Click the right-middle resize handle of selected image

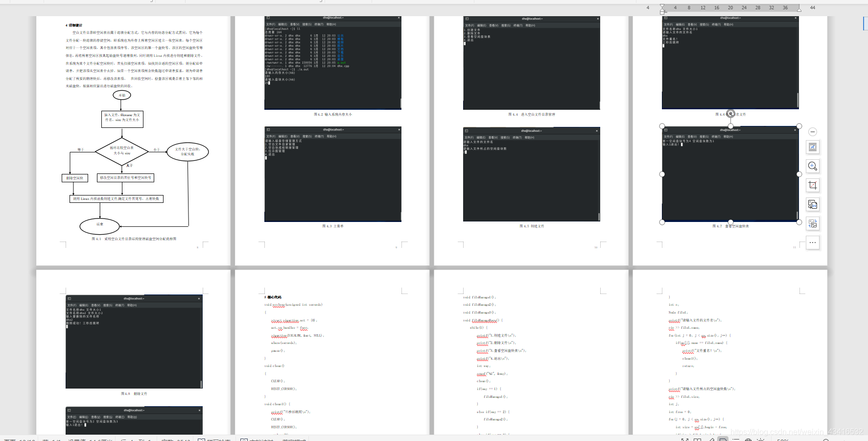point(799,174)
